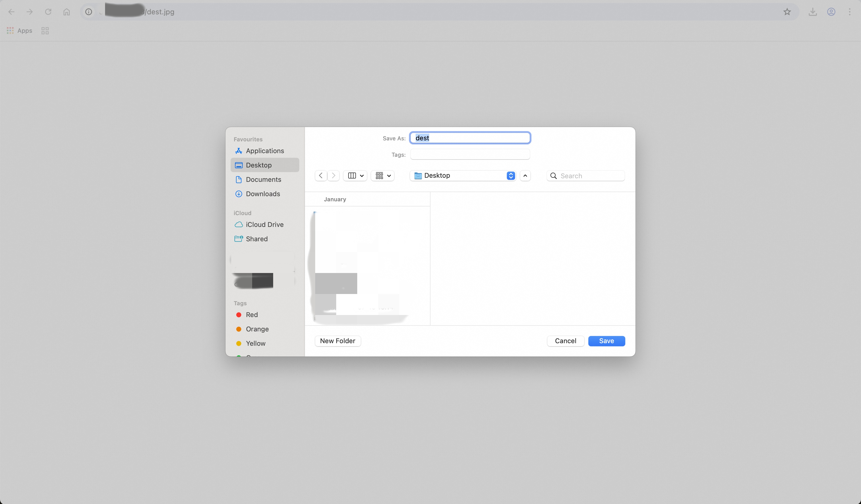Go back in the dialog folder history

click(321, 175)
